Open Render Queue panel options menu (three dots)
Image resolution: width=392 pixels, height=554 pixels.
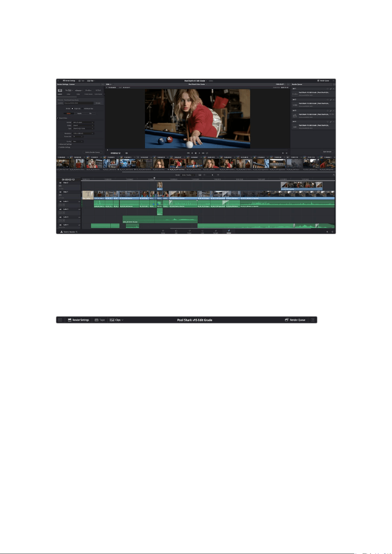click(334, 84)
